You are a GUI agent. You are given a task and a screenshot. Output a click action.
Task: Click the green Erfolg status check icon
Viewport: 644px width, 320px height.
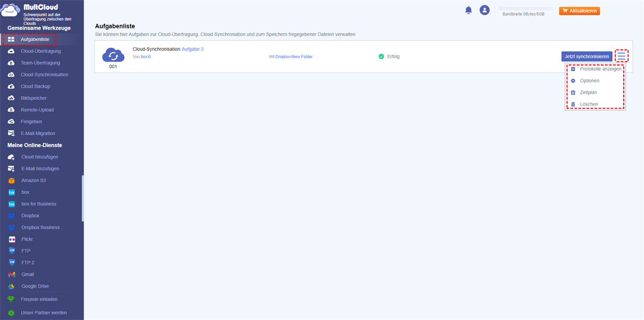pos(382,56)
